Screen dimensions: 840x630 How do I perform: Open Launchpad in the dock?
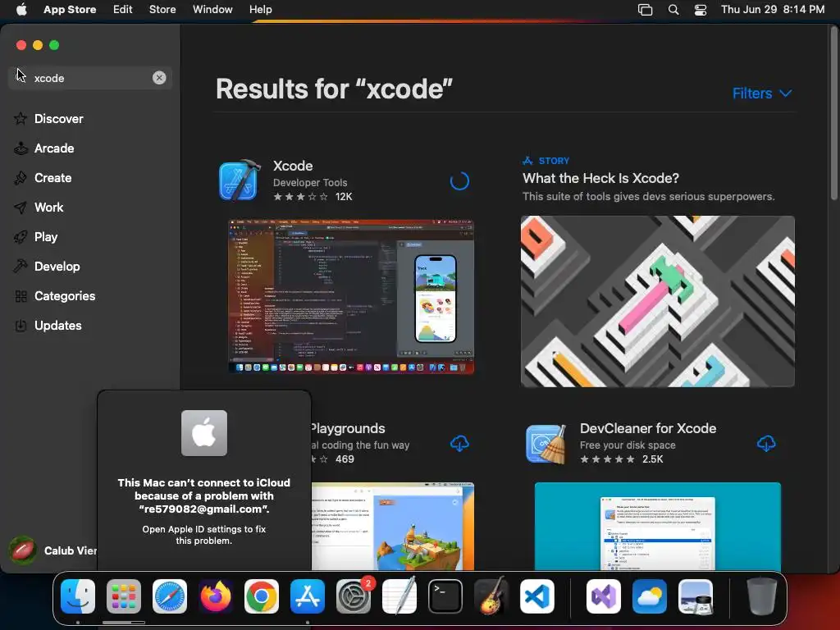(x=124, y=596)
